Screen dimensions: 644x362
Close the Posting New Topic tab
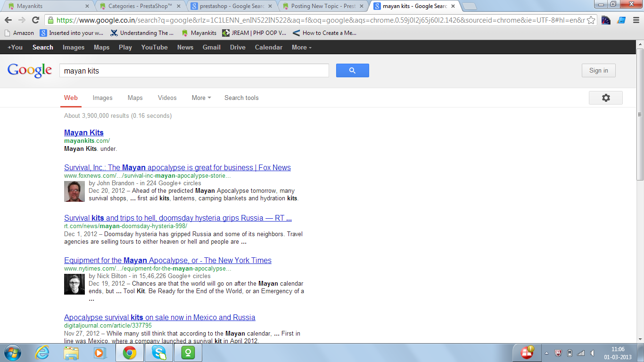361,6
